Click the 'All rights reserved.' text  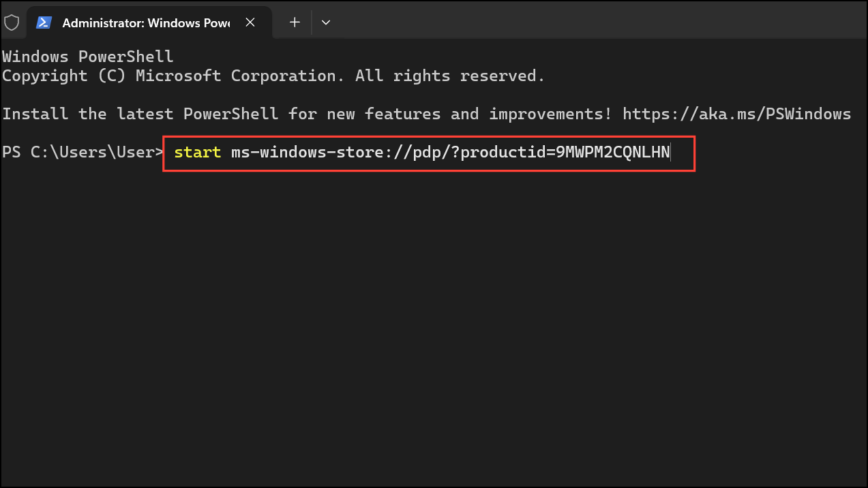pos(450,76)
